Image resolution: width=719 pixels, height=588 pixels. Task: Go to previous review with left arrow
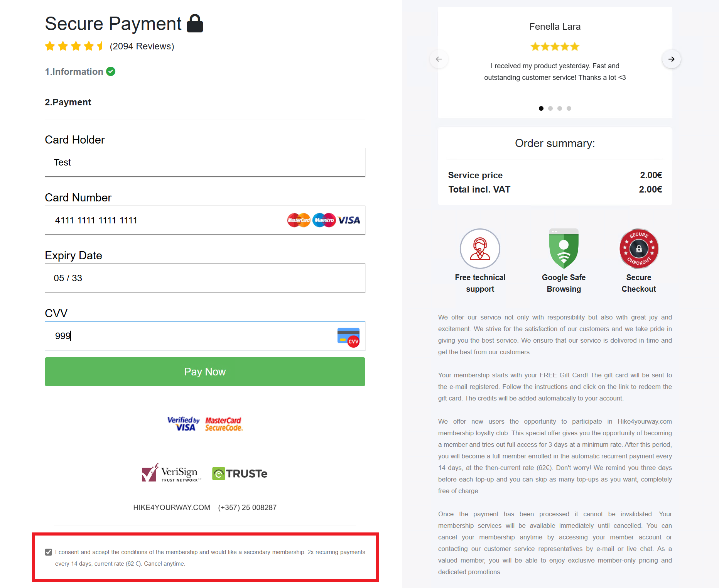pos(439,59)
